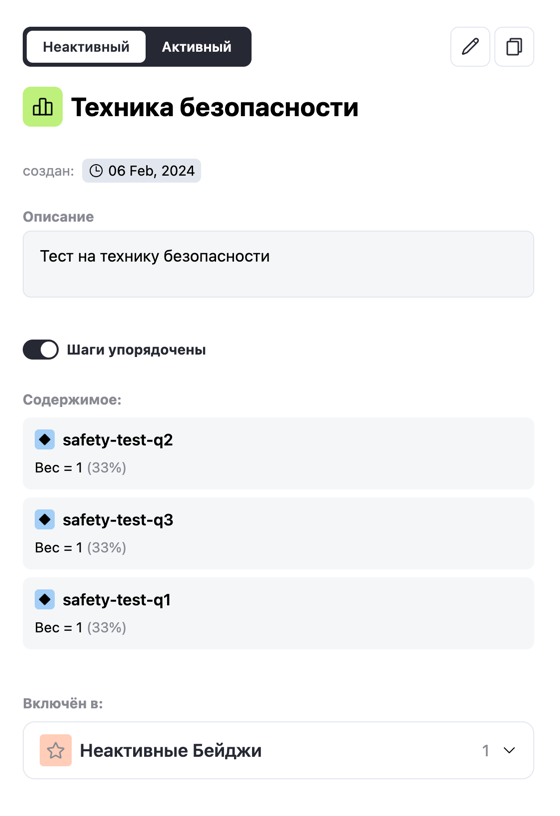
Task: Click the badge count number 1
Action: pyautogui.click(x=486, y=750)
